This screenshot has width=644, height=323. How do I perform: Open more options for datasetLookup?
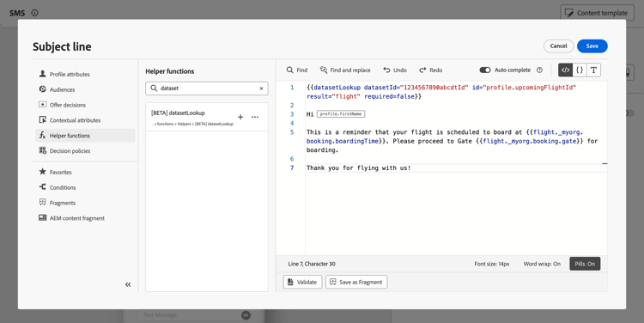255,117
